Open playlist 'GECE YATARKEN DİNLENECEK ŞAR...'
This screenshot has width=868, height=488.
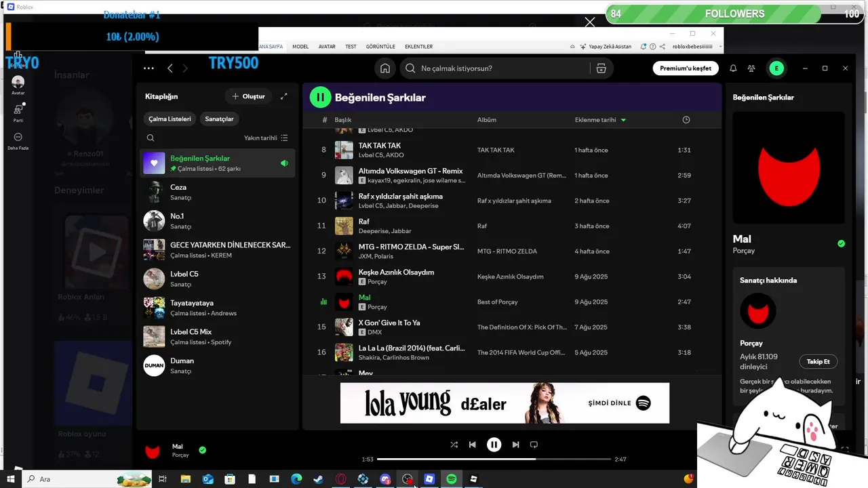(x=218, y=249)
